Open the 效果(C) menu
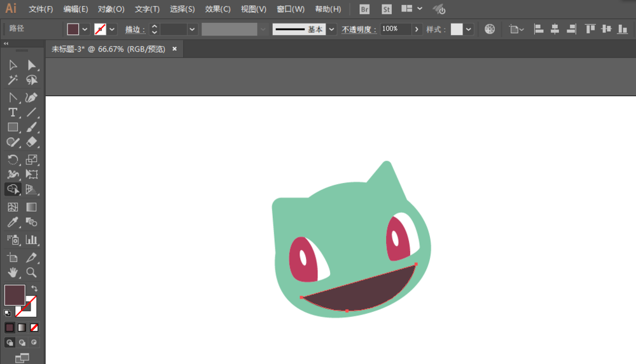This screenshot has height=364, width=636. click(218, 10)
